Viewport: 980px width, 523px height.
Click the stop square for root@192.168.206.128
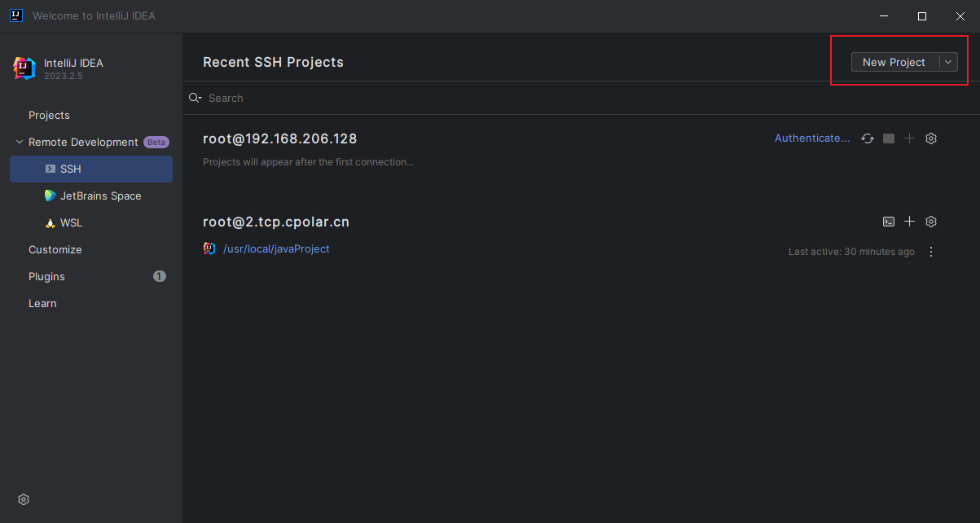click(889, 138)
